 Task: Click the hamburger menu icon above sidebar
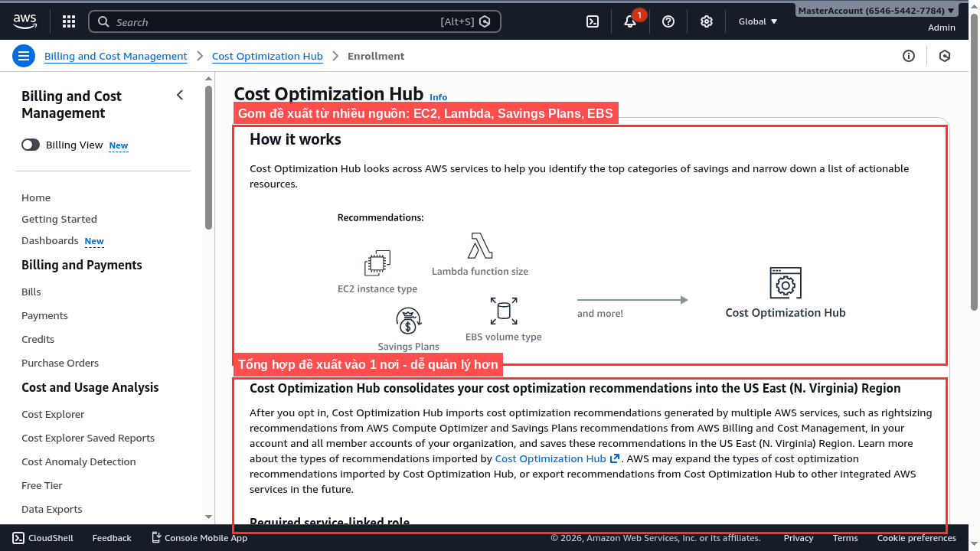coord(24,56)
